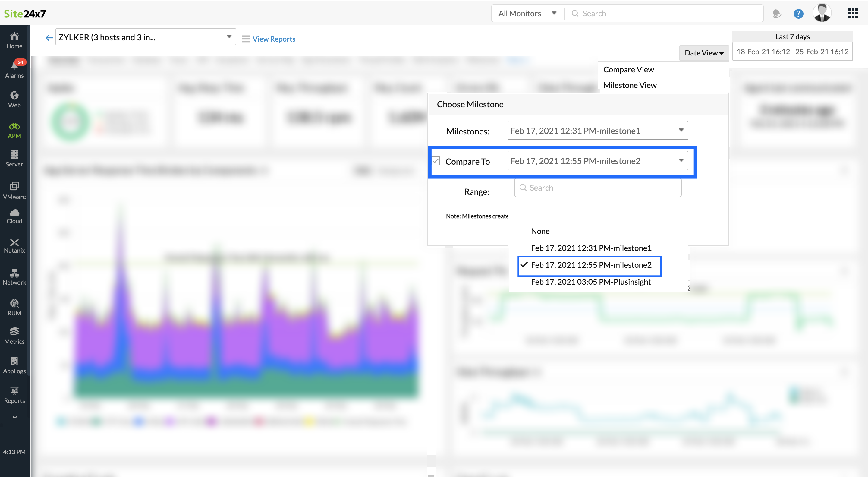Click the milestone Search input field
868x477 pixels.
point(597,188)
